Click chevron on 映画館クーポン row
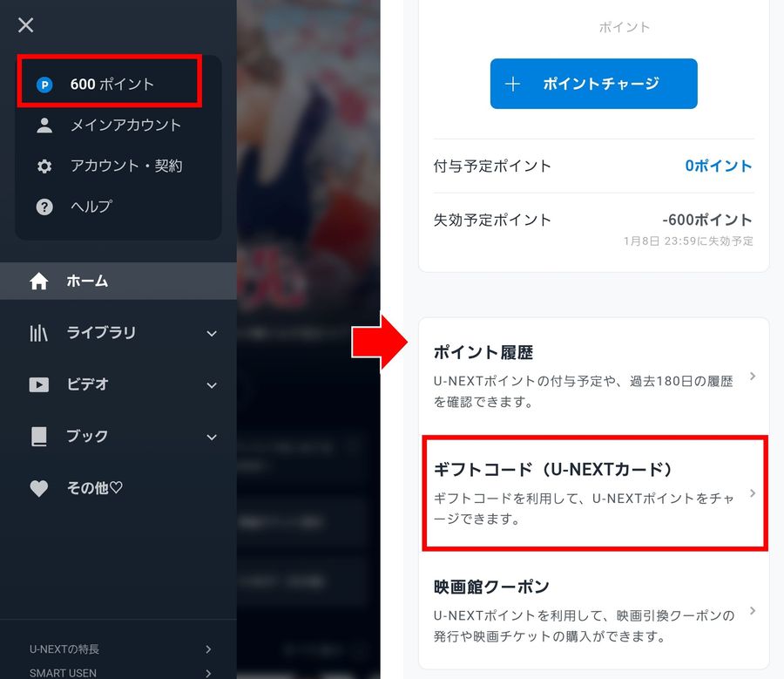 coord(753,610)
